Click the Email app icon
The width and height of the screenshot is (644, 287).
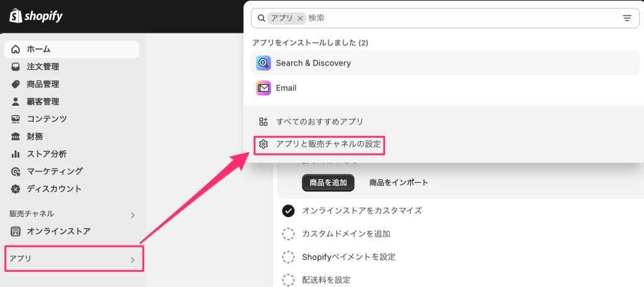[264, 88]
